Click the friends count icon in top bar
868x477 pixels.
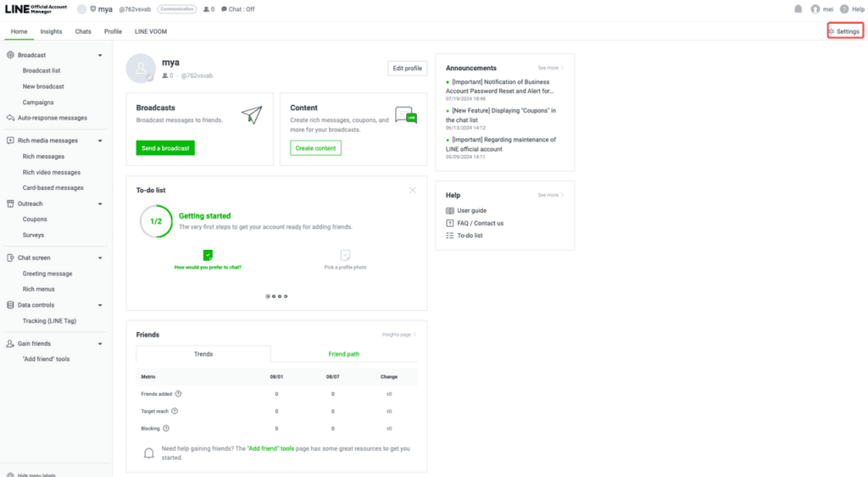pos(206,9)
